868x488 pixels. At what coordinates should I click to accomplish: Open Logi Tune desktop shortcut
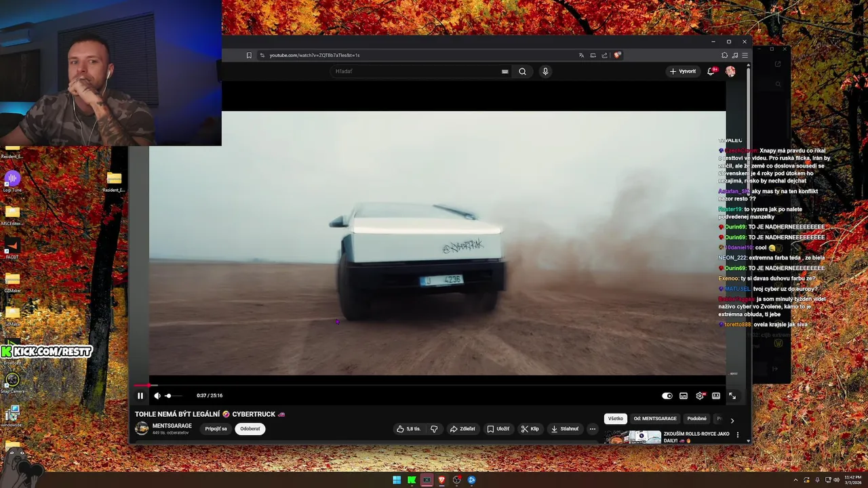tap(12, 181)
